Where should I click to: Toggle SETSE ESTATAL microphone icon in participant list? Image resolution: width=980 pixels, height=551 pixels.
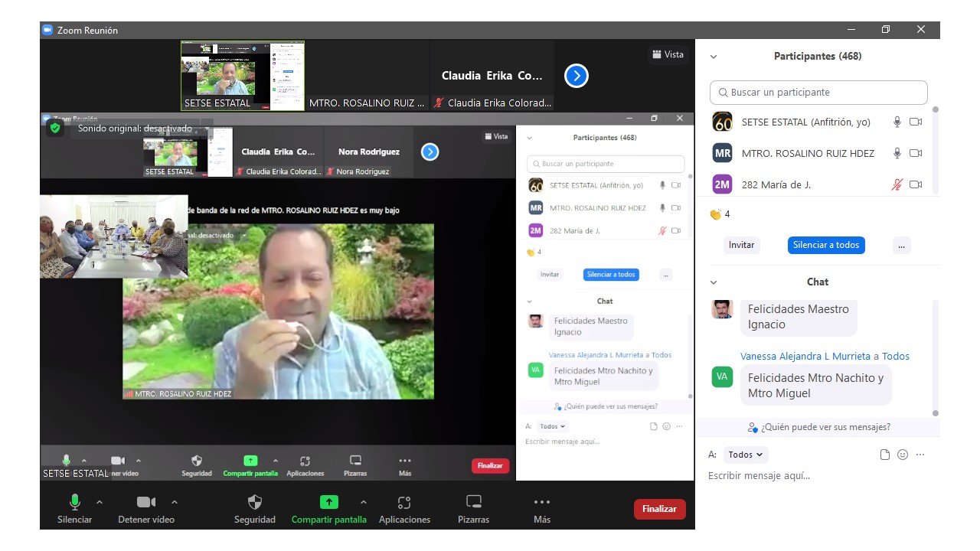click(897, 122)
